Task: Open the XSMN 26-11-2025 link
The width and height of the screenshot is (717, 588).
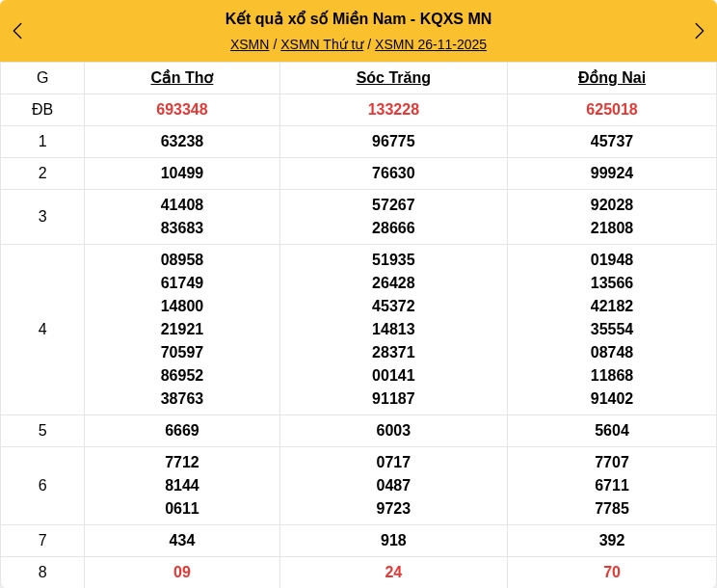Action: coord(431,44)
